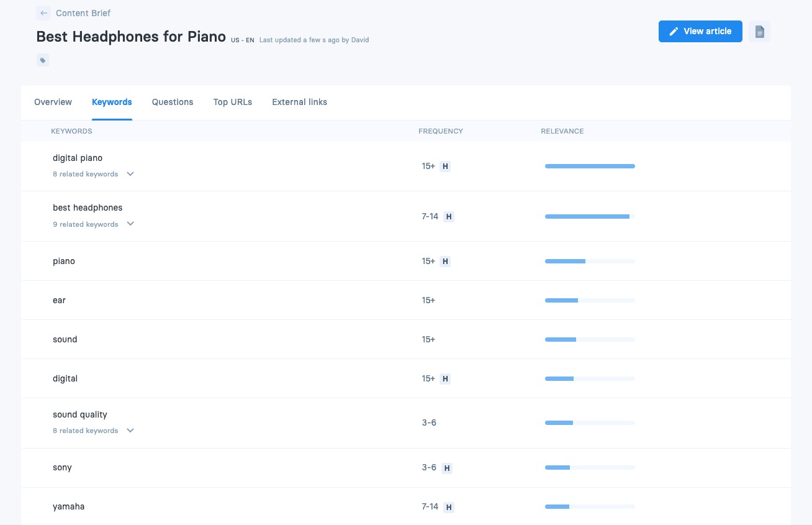Expand related keywords under digital piano
The height and width of the screenshot is (525, 812).
(x=130, y=174)
